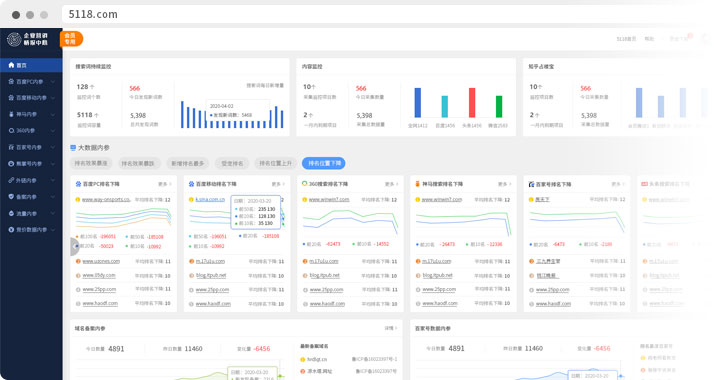Click Baidu paw icon on 百度PC排名下降 card
This screenshot has width=714, height=380.
[x=78, y=184]
